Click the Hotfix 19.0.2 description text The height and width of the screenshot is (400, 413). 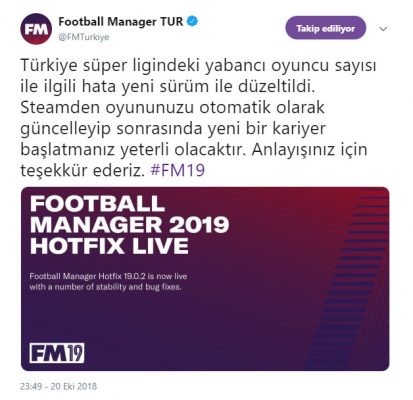(x=108, y=281)
